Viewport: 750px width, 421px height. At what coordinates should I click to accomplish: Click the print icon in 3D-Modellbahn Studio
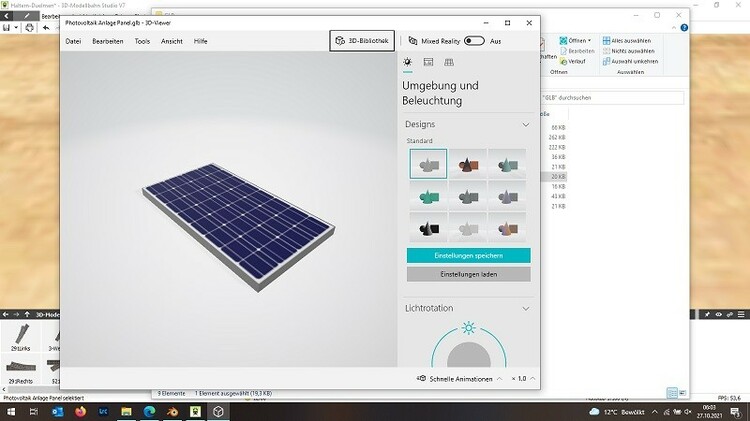point(29,27)
